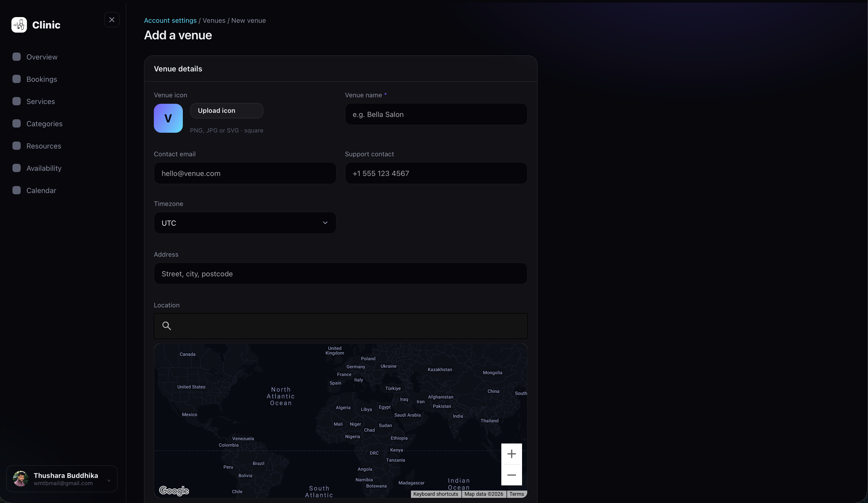Open map Keyboard shortcuts
The image size is (868, 503).
click(436, 494)
